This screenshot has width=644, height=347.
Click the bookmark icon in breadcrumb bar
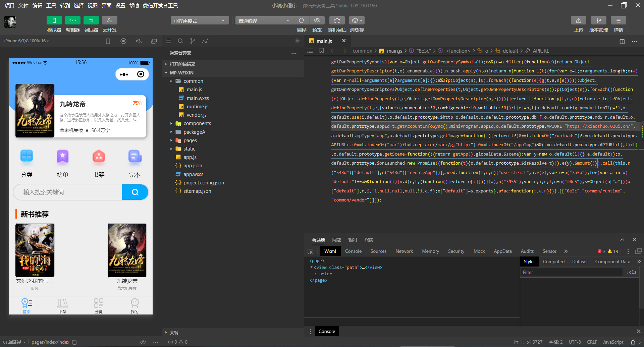pos(322,51)
